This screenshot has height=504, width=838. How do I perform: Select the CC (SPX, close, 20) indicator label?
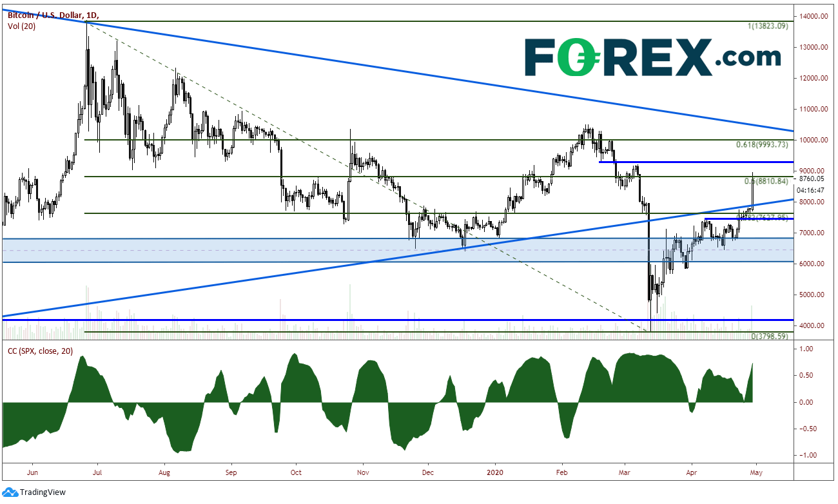40,351
